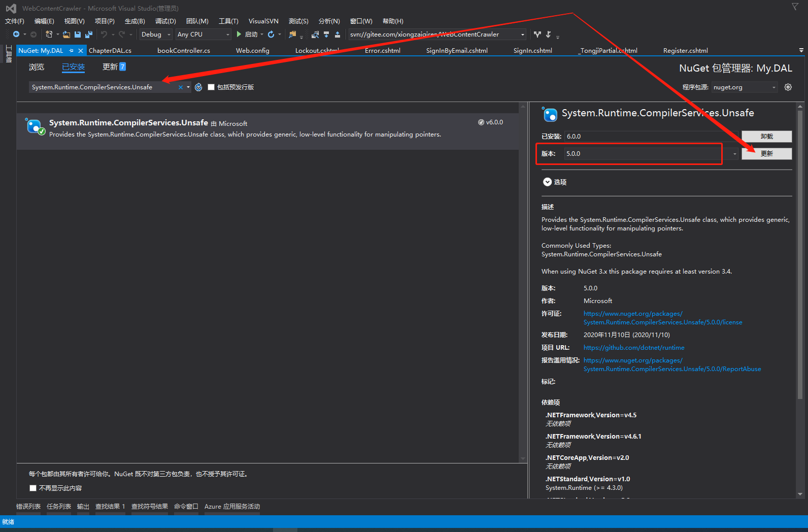Screen dimensions: 808x532
Task: Open the Command Window bottom tab
Action: click(x=186, y=507)
